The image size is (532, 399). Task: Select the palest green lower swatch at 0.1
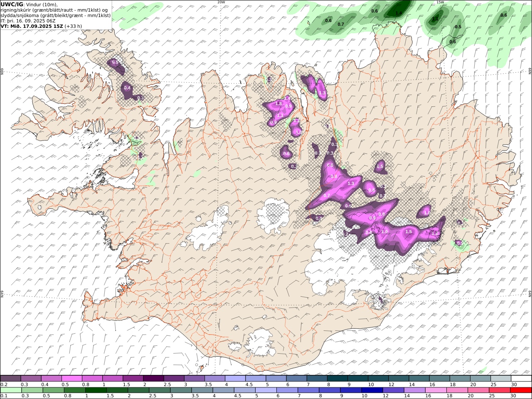click(11, 390)
